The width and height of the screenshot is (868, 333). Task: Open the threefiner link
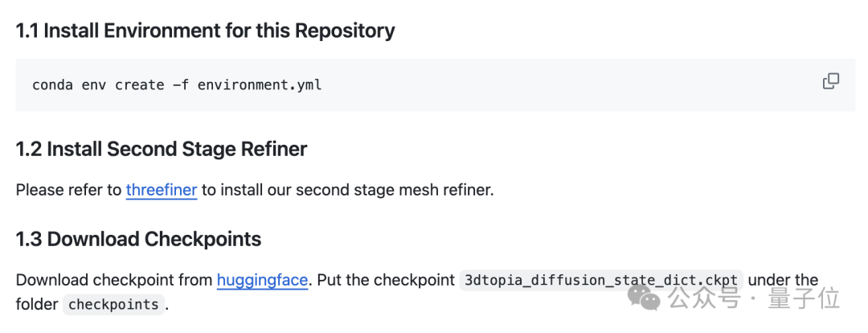162,191
